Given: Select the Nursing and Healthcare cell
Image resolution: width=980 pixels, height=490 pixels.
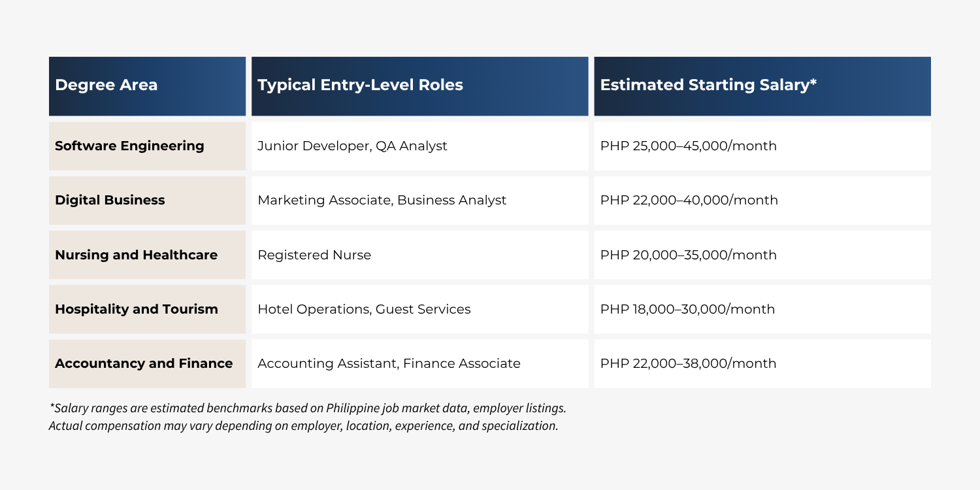Looking at the screenshot, I should [x=147, y=255].
